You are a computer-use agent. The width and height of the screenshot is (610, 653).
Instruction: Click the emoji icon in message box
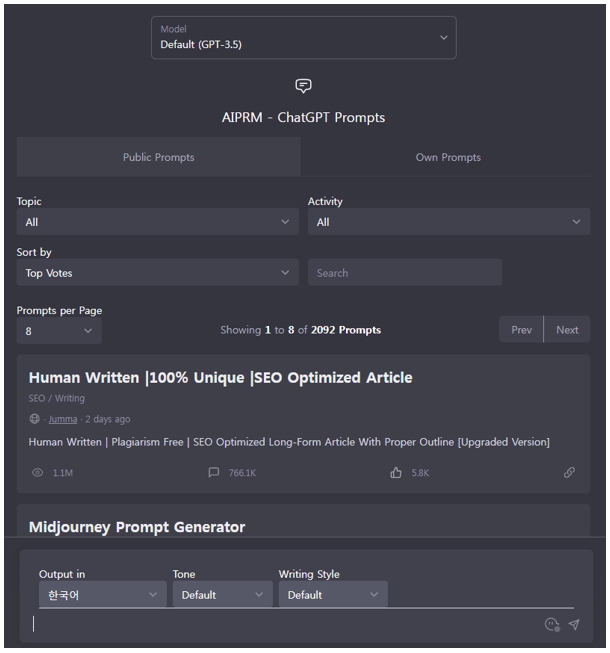(551, 624)
